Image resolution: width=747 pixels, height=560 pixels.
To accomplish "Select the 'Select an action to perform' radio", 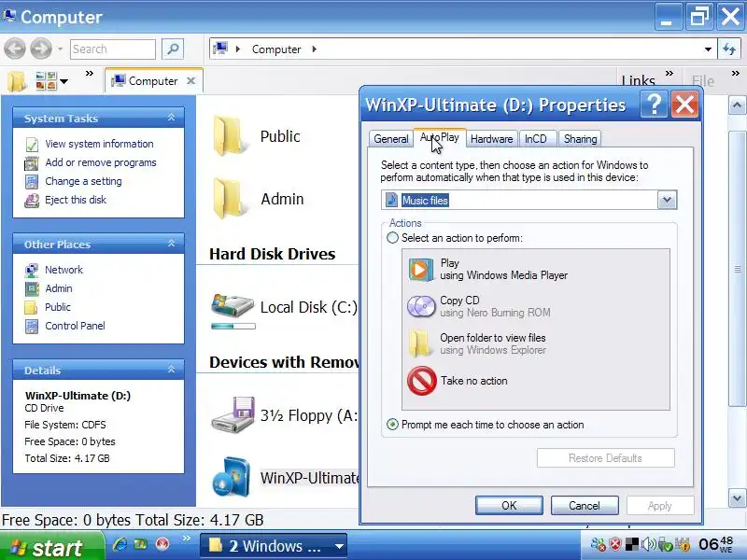I will [x=392, y=238].
